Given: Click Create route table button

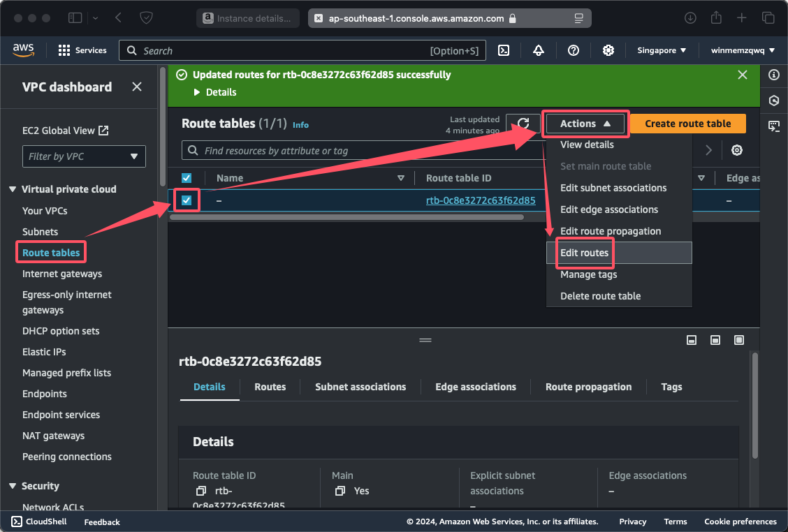Looking at the screenshot, I should point(687,124).
